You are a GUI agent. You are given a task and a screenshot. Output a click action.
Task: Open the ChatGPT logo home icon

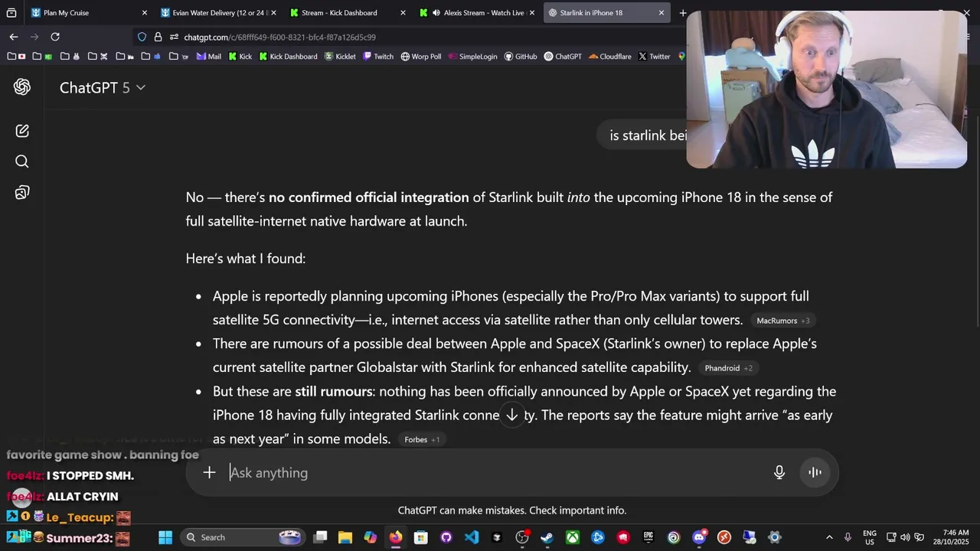(x=22, y=87)
